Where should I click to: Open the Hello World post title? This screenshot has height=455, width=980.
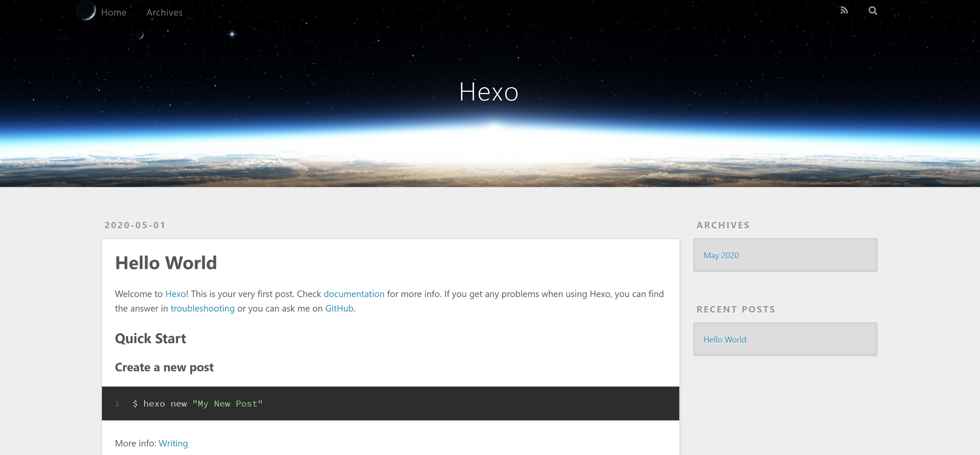(166, 263)
